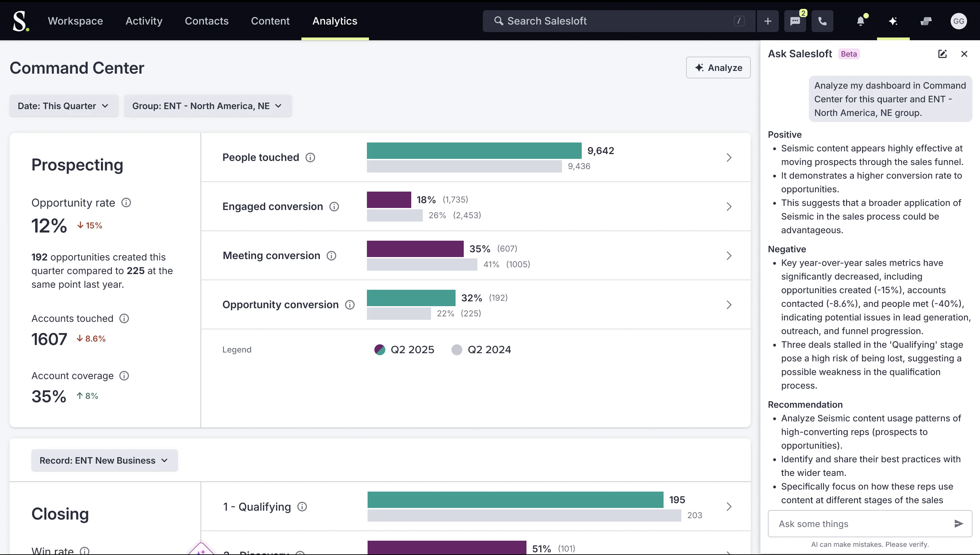Click the Prospecting heading
This screenshot has height=555, width=980.
tap(77, 165)
